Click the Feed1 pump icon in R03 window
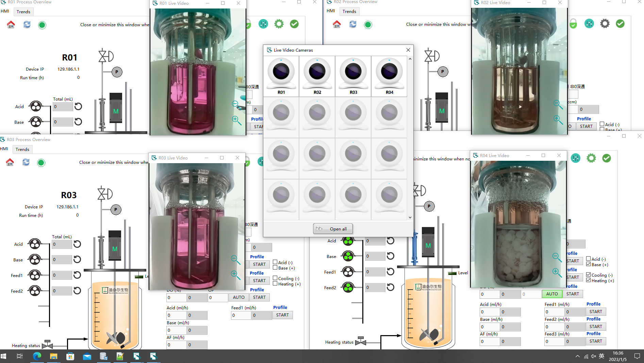Screen dimensions: 644x363 [x=35, y=275]
